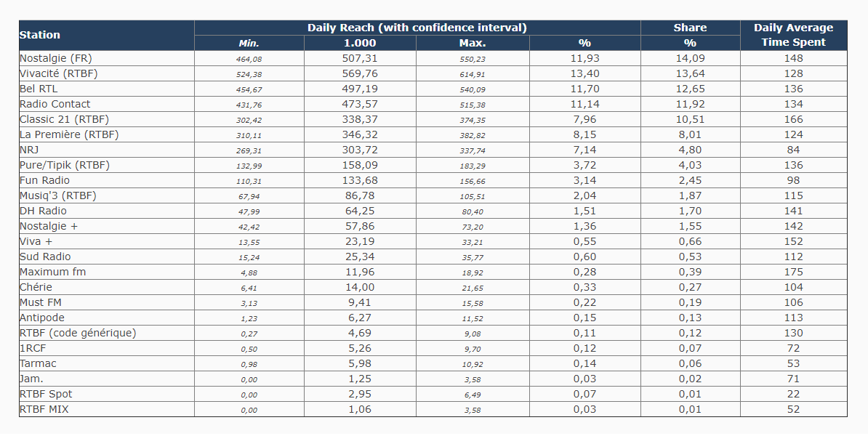Image resolution: width=868 pixels, height=436 pixels.
Task: Select the Bel RTL station cell
Action: point(39,89)
